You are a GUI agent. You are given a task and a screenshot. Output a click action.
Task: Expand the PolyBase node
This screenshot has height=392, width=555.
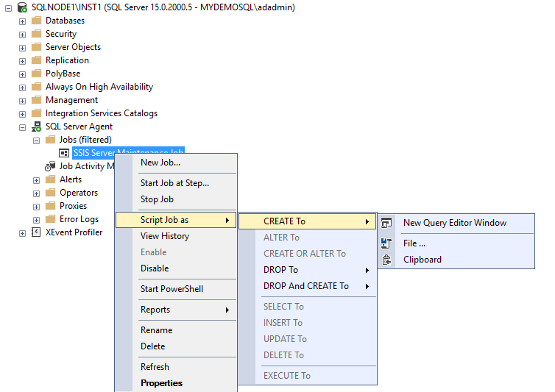click(x=22, y=75)
